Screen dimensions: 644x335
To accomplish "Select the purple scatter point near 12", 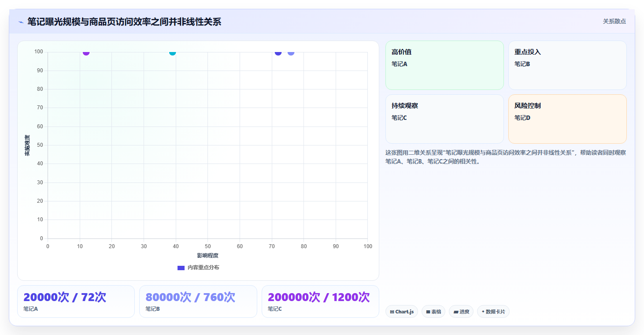I will pos(86,52).
